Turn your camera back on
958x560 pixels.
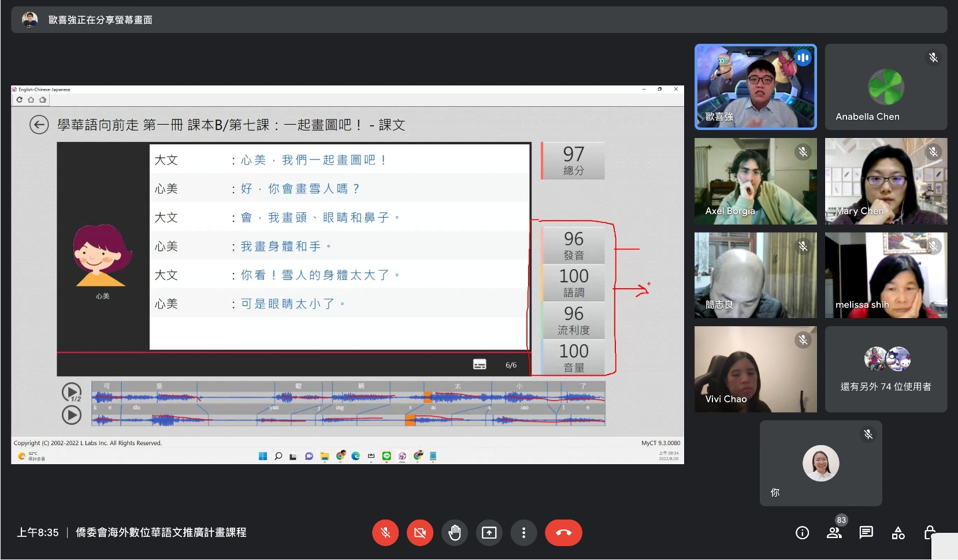(x=420, y=533)
